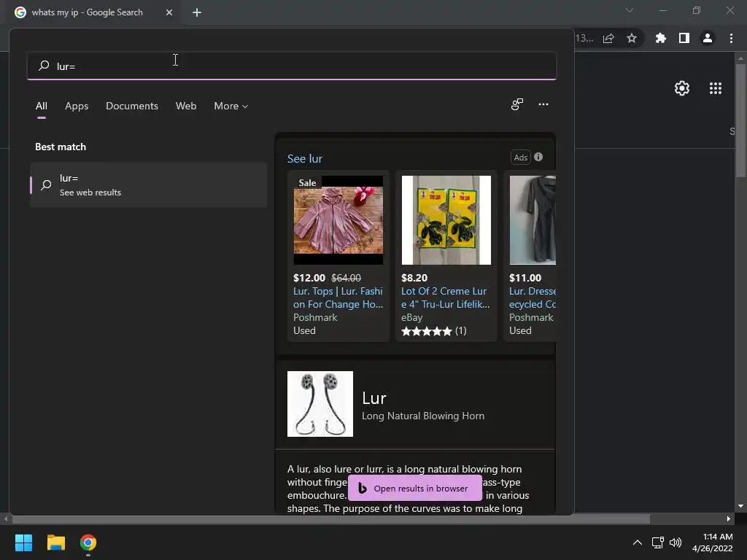
Task: Open a new Chrome tab
Action: click(x=197, y=12)
